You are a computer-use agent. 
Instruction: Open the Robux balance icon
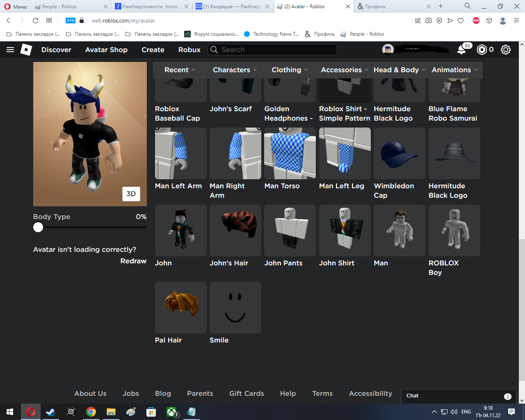(482, 50)
